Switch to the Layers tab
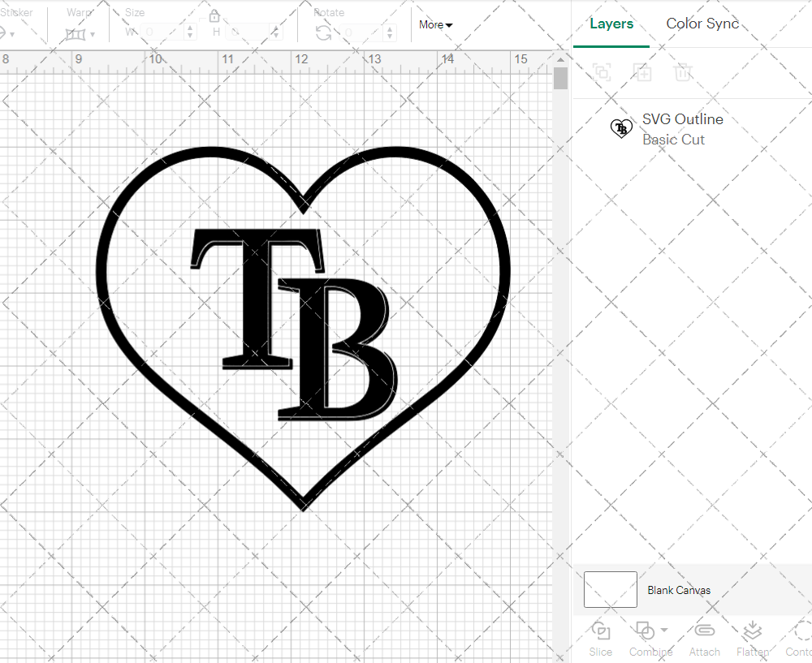The width and height of the screenshot is (812, 663). [x=611, y=24]
